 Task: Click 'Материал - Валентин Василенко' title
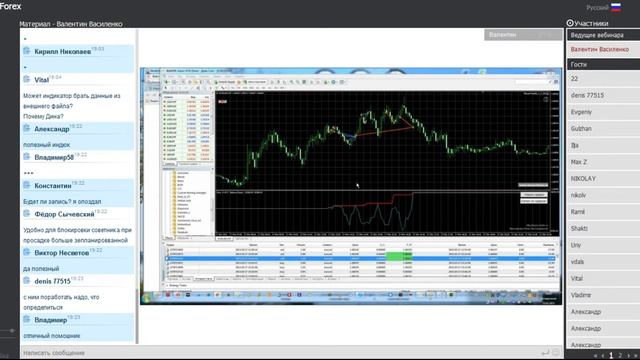click(71, 24)
